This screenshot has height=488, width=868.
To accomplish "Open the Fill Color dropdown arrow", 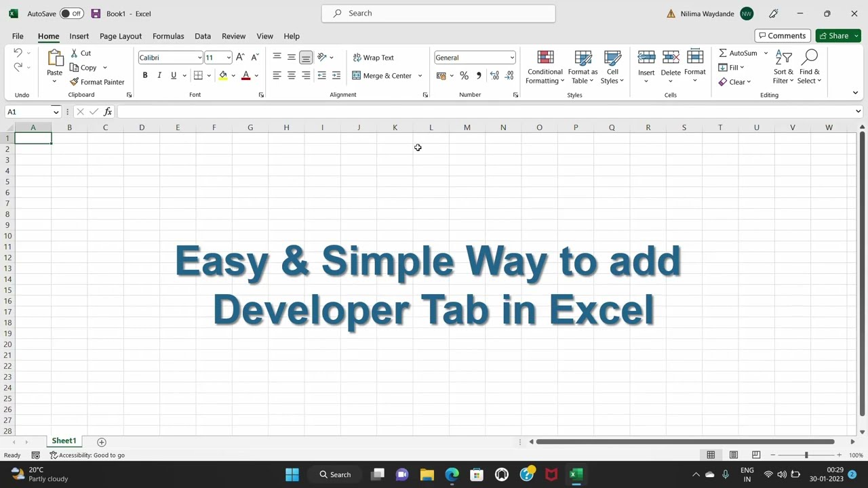I will coord(233,76).
